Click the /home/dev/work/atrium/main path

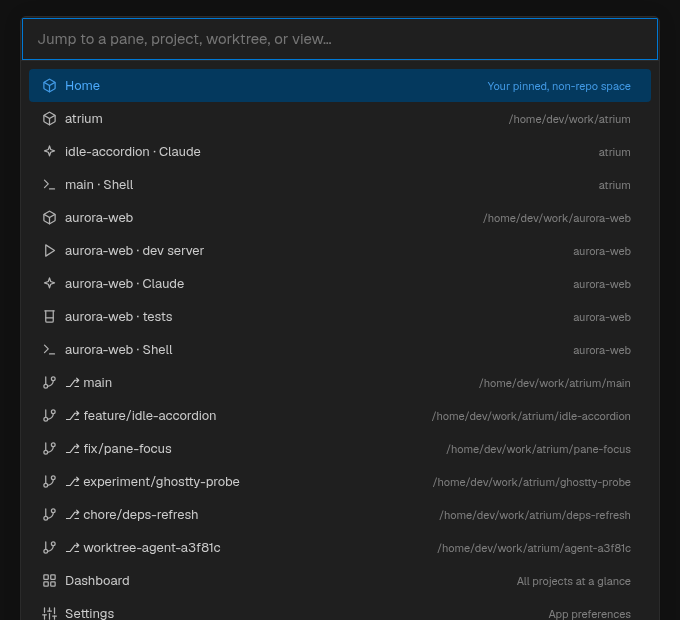[555, 383]
